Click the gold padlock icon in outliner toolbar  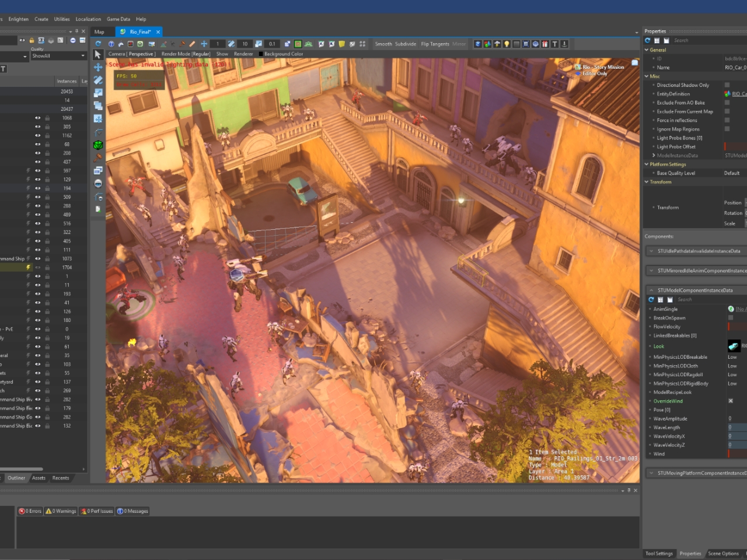pos(32,40)
